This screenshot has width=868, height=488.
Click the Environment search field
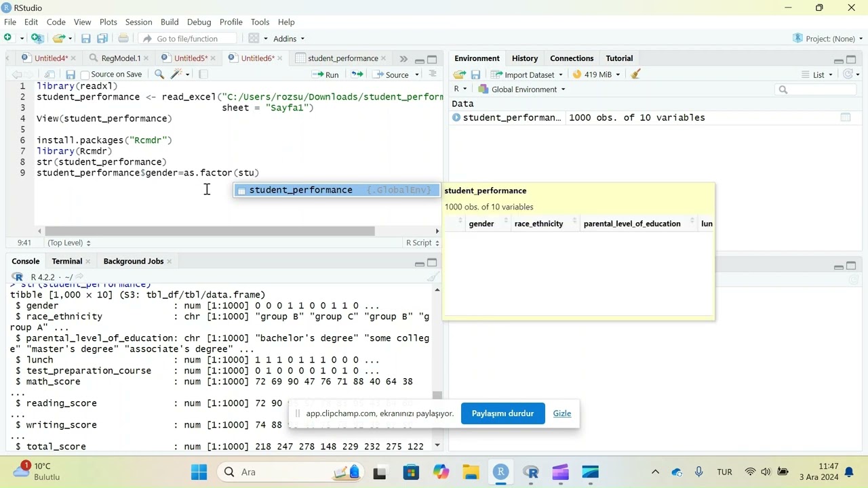click(816, 89)
